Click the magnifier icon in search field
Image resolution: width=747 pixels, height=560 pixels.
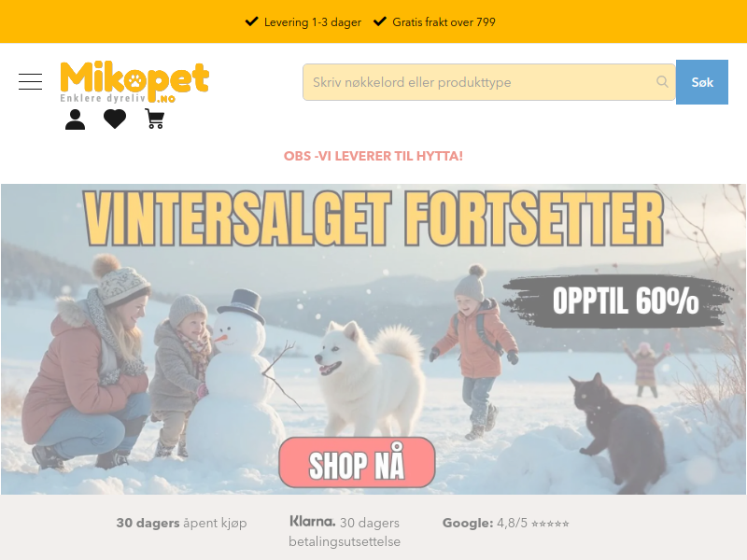coord(662,82)
